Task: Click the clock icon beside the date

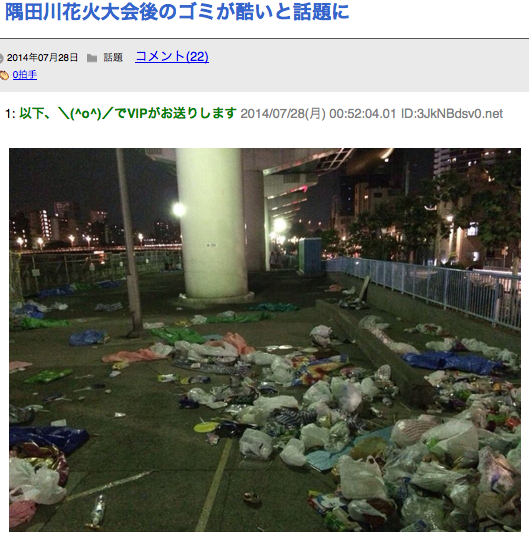Action: [1, 58]
